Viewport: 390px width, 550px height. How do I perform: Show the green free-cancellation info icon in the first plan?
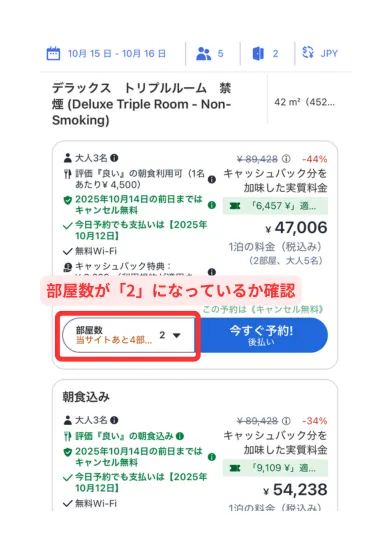tap(211, 205)
